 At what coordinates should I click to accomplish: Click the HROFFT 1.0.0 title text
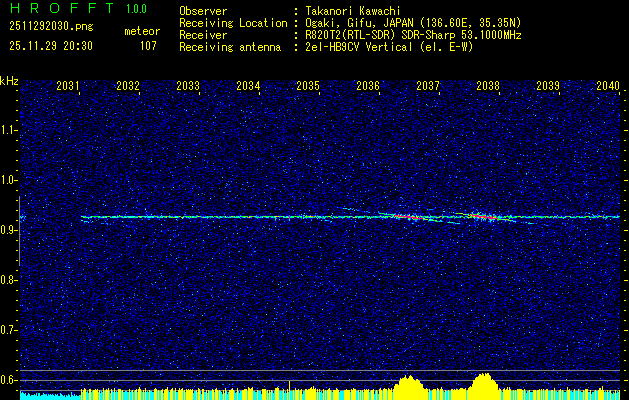tap(78, 8)
